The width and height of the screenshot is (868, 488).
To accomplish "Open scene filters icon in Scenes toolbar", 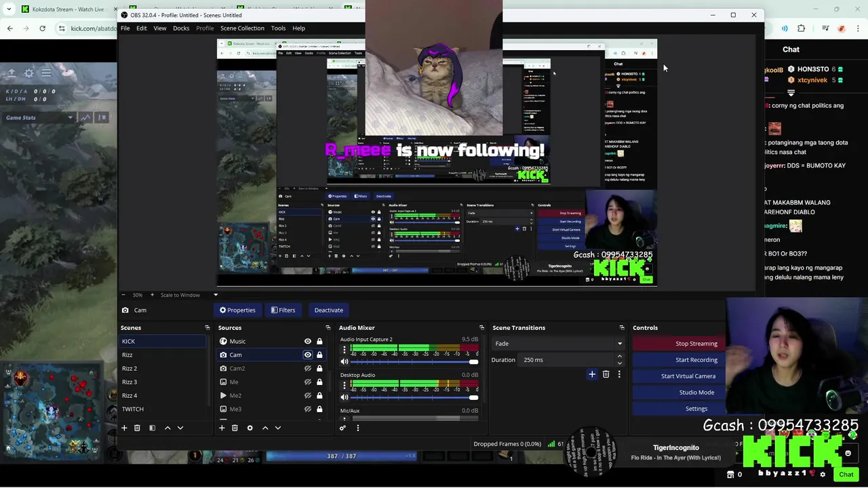I will point(152,428).
